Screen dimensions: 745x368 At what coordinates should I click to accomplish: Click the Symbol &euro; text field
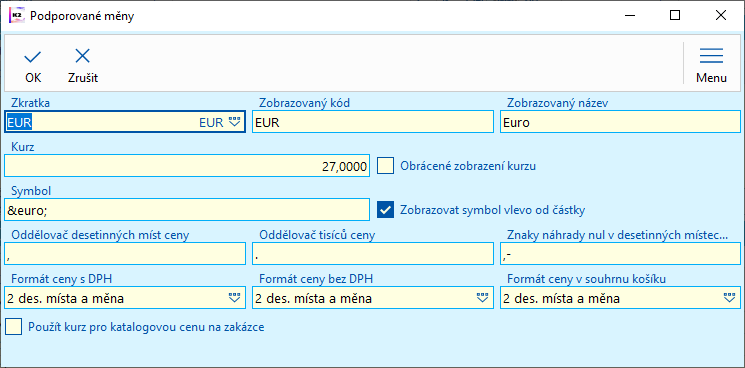(187, 209)
